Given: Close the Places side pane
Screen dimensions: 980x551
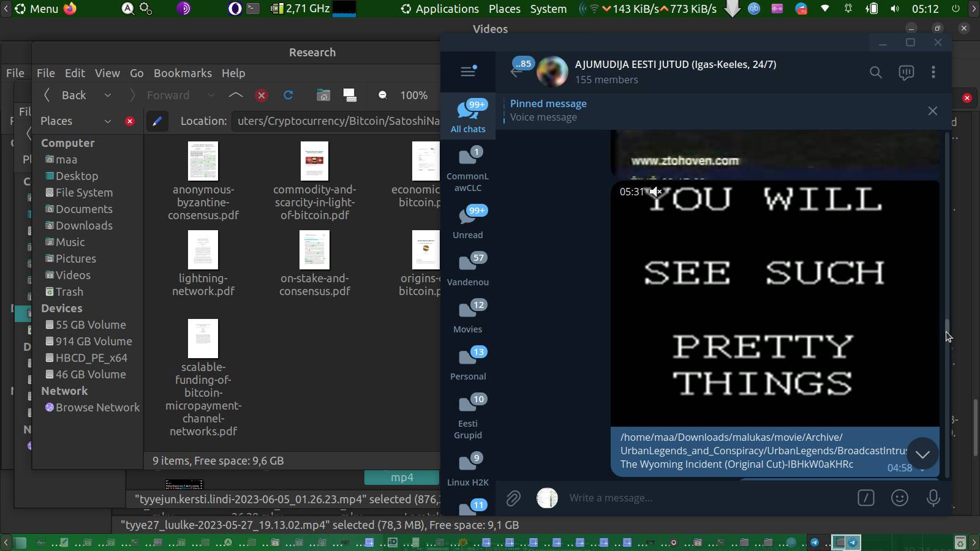Looking at the screenshot, I should coord(130,121).
